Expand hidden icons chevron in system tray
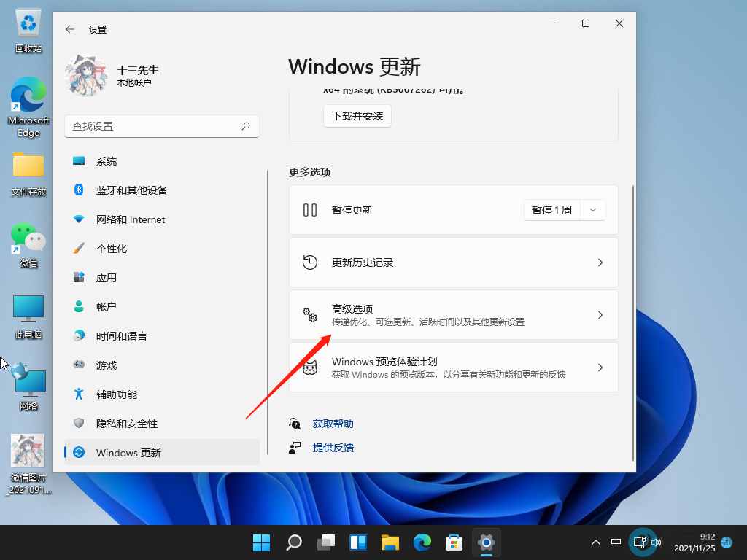747x560 pixels. (x=596, y=542)
